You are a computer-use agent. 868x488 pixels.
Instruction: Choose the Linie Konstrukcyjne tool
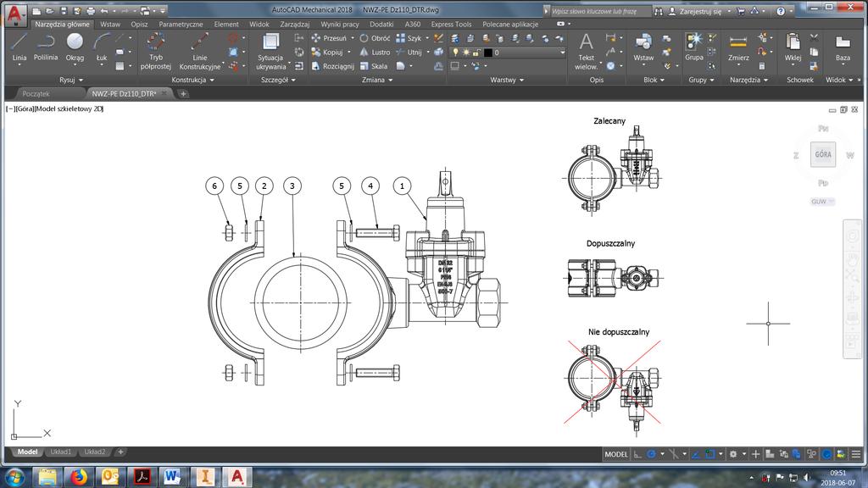pos(200,51)
